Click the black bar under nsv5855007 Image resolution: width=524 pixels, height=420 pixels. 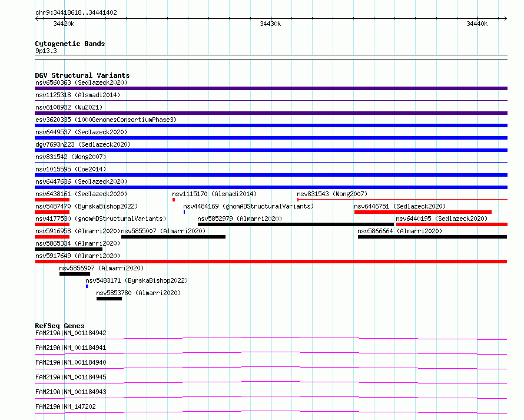(x=173, y=237)
